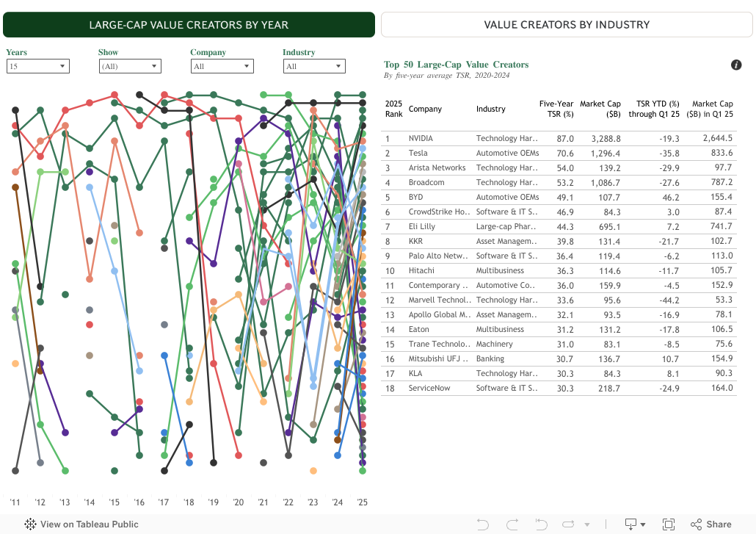Click the Refresh data icon

point(570,524)
